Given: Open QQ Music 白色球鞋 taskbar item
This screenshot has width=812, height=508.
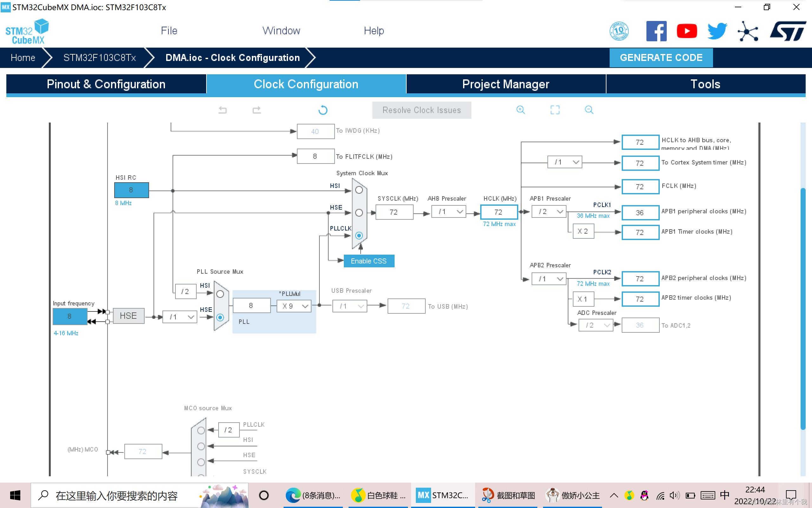Looking at the screenshot, I should point(378,495).
